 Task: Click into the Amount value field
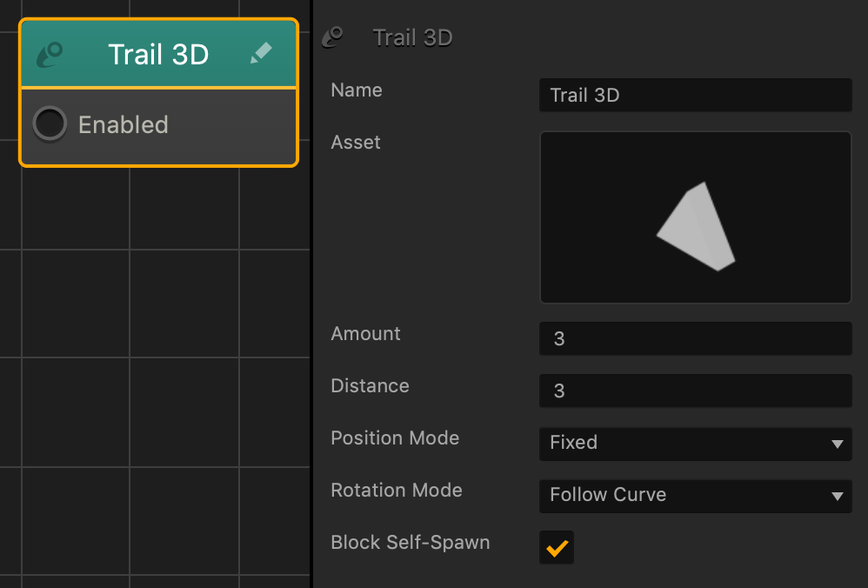[694, 339]
